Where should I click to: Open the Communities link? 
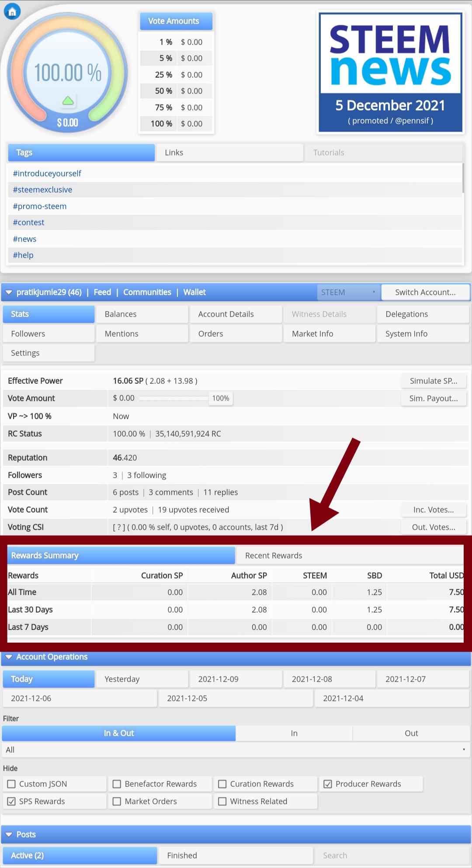click(147, 293)
